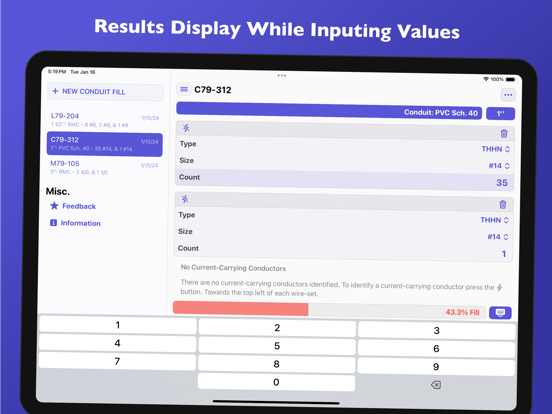
Task: Toggle current-carrying bolt on second wire set
Action: click(x=185, y=199)
